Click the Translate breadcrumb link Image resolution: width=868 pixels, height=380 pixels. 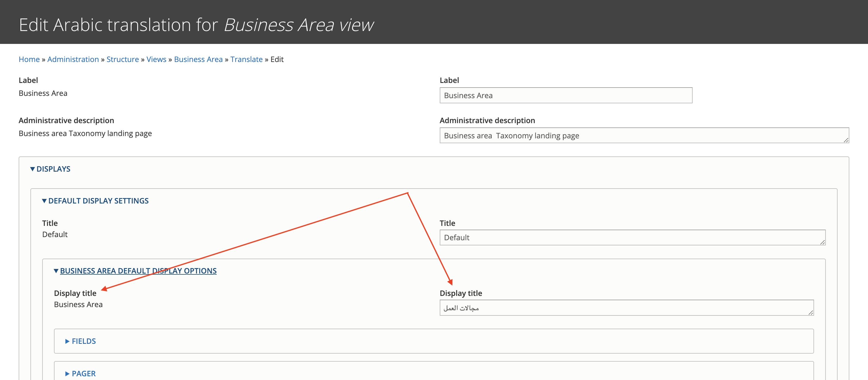[246, 59]
